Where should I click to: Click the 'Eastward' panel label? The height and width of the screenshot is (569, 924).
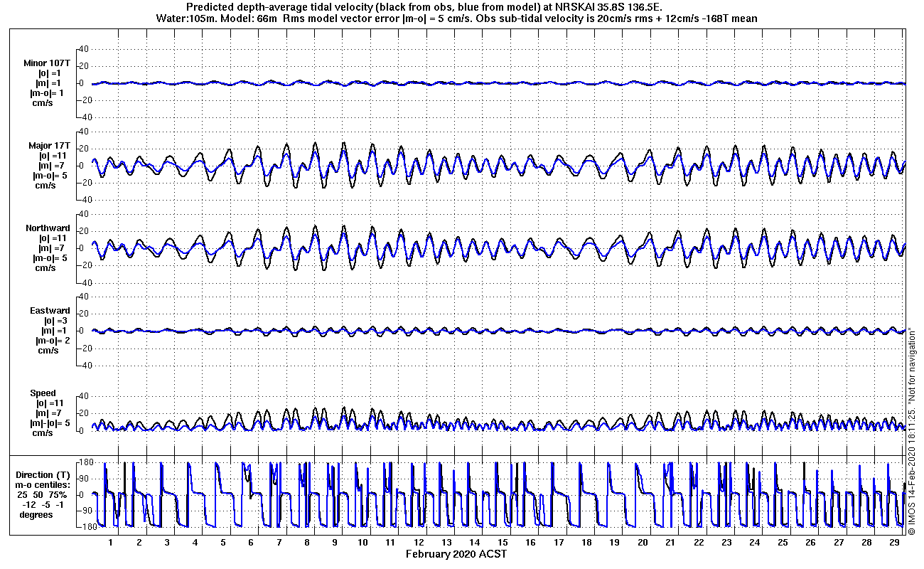pos(50,311)
